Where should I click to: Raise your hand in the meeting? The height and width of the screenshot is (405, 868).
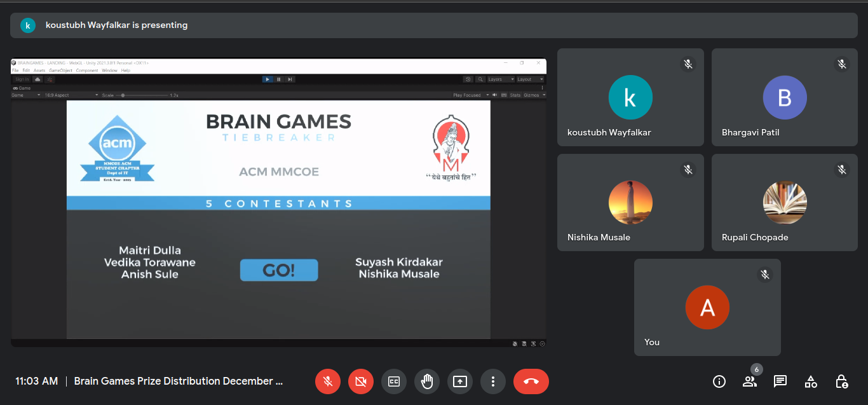point(426,381)
